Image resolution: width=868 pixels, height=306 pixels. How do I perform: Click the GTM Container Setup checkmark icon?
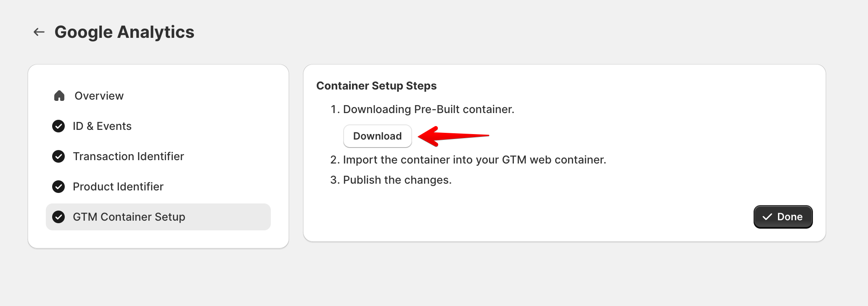(x=58, y=217)
